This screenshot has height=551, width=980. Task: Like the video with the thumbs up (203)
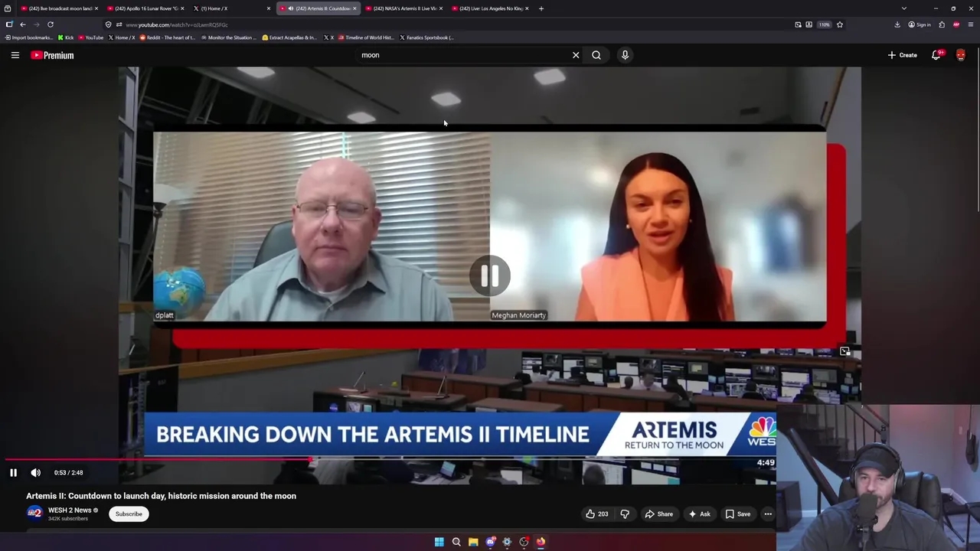click(597, 514)
